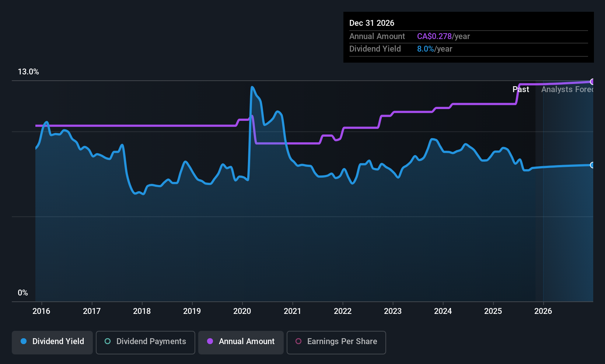
Task: Click the white marker on the blue yield line
Action: pos(592,165)
